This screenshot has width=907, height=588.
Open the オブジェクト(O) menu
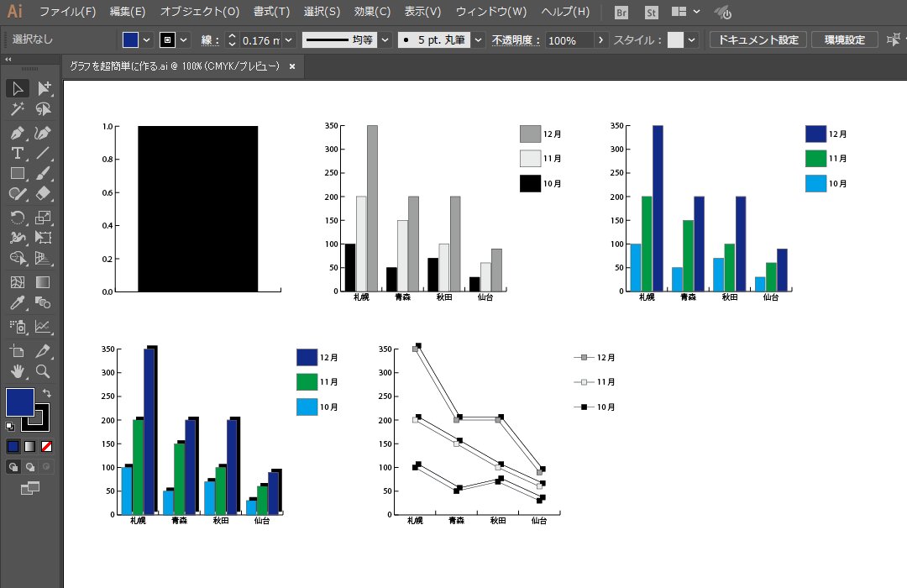click(200, 12)
